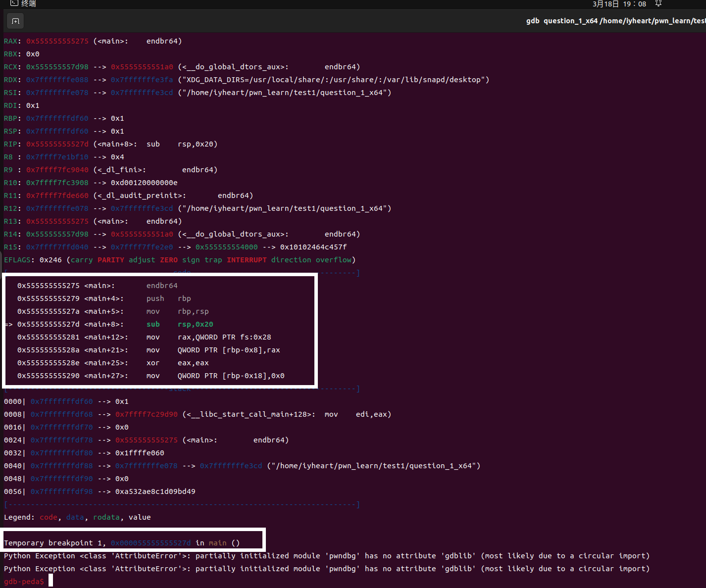706x588 pixels.
Task: Click the R8 address 0x7ffff7e1bf10
Action: [x=57, y=157]
